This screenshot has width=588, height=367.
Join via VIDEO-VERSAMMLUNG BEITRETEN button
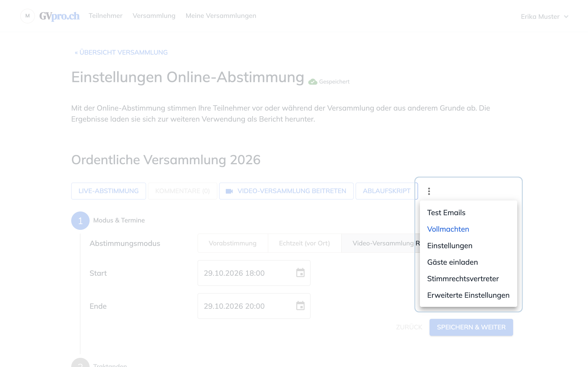[286, 191]
